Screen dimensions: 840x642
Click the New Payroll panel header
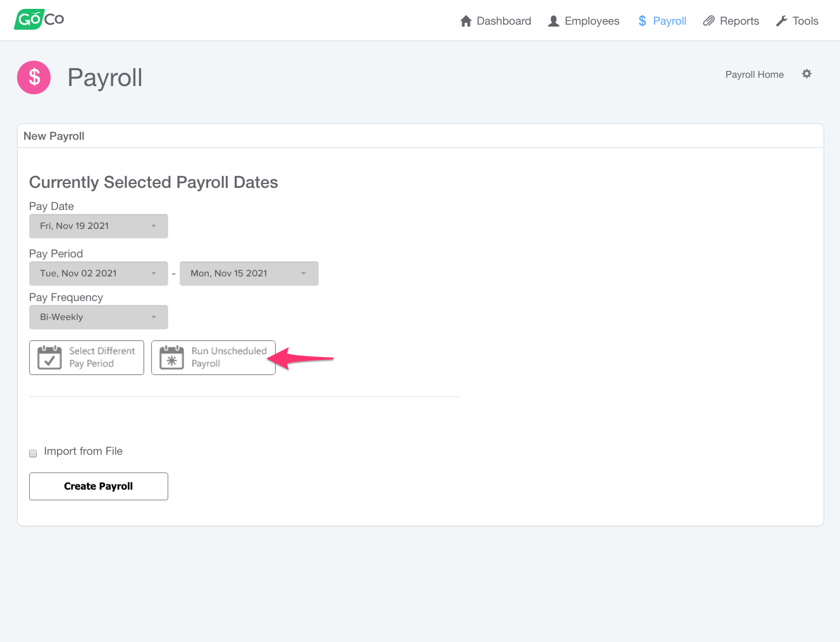pos(421,136)
